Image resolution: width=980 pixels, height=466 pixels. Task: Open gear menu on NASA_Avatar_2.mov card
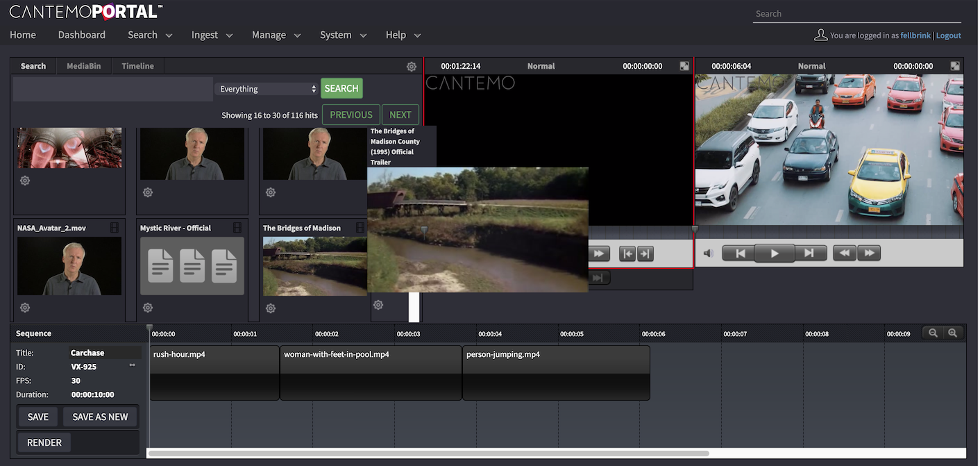25,308
